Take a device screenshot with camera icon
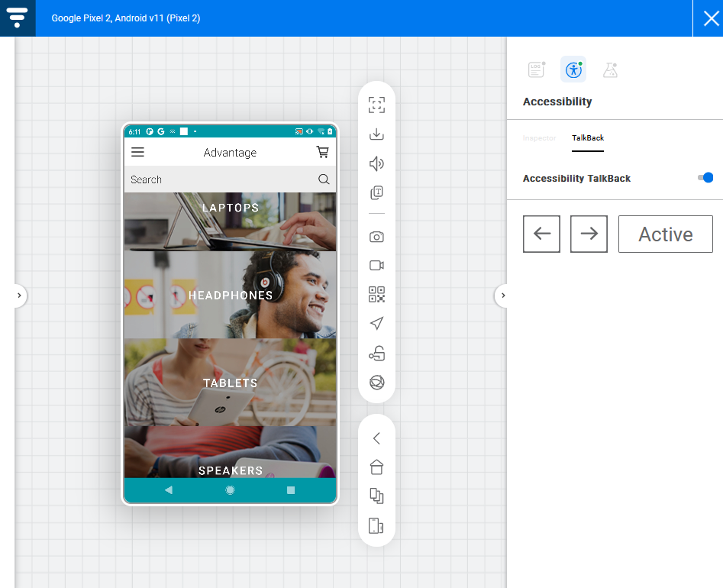 pos(376,237)
